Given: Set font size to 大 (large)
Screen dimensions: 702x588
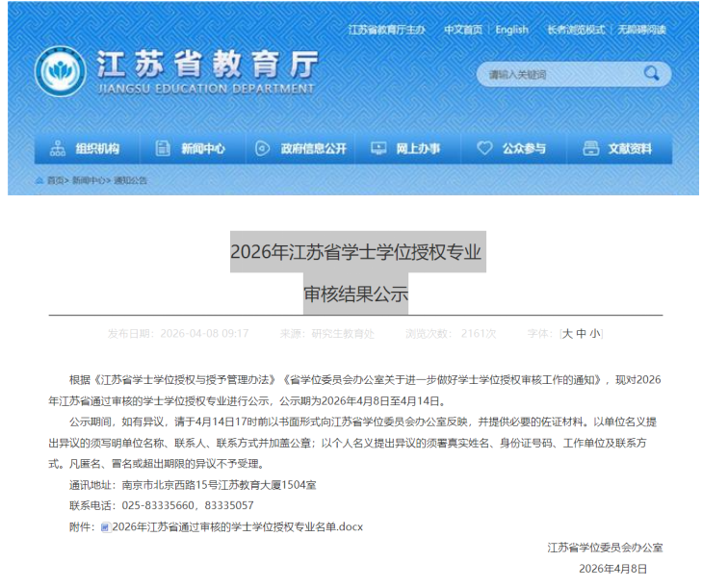Looking at the screenshot, I should [x=567, y=333].
